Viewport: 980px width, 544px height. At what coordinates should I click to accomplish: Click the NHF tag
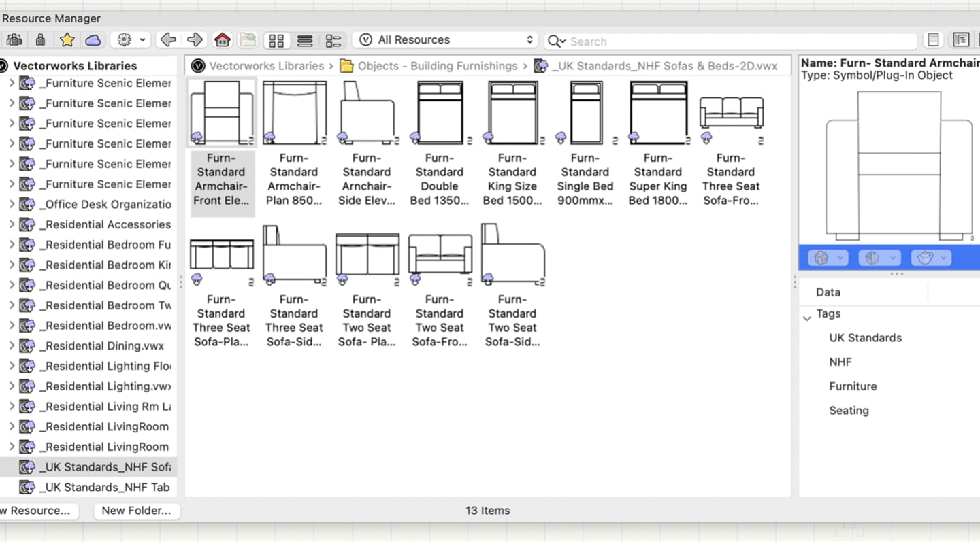click(x=840, y=362)
